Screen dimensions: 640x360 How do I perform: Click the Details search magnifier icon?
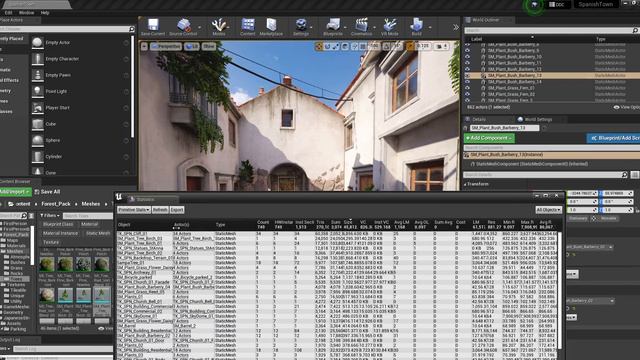624,175
